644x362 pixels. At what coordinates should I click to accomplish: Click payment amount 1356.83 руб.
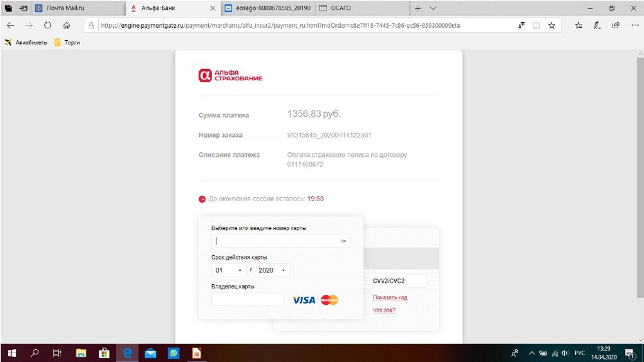(x=314, y=114)
